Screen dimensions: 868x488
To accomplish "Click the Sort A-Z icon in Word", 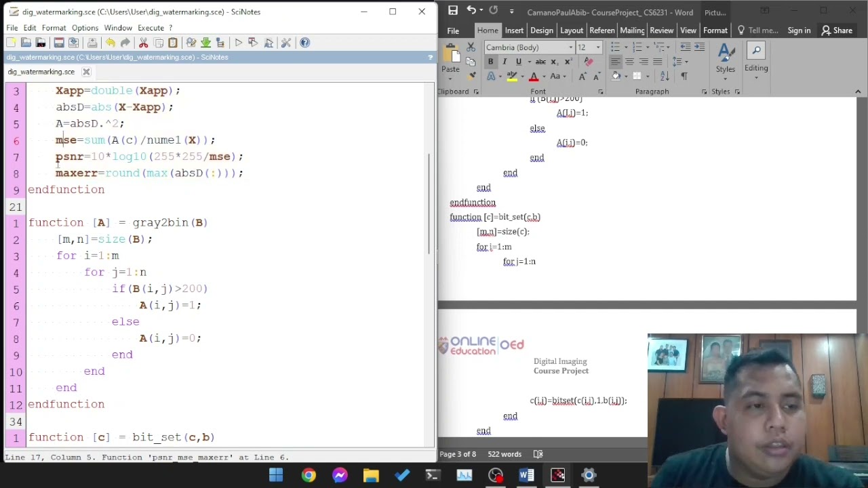I will tap(665, 76).
